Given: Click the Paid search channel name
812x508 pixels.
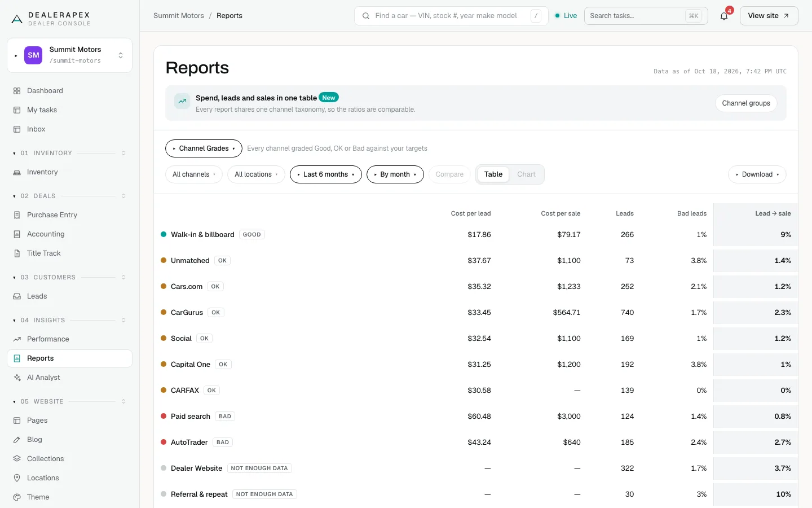Looking at the screenshot, I should [x=191, y=417].
